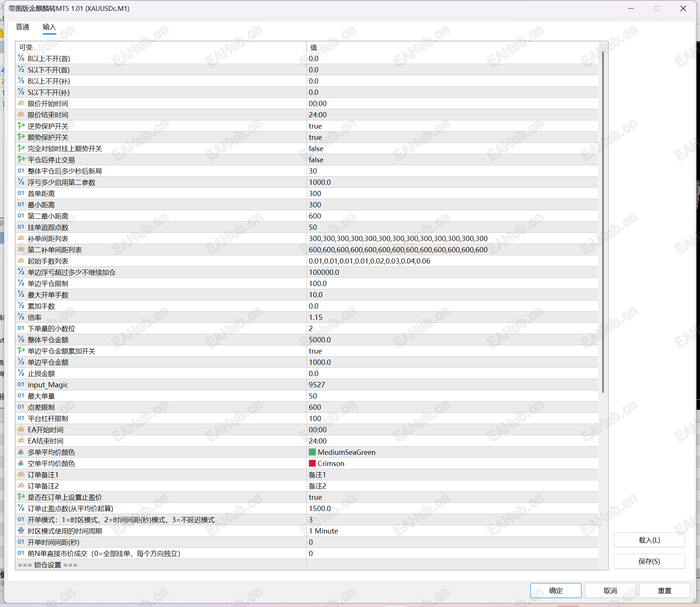Click the string icon beside 起始手数列表
The height and width of the screenshot is (607, 700).
pos(21,261)
